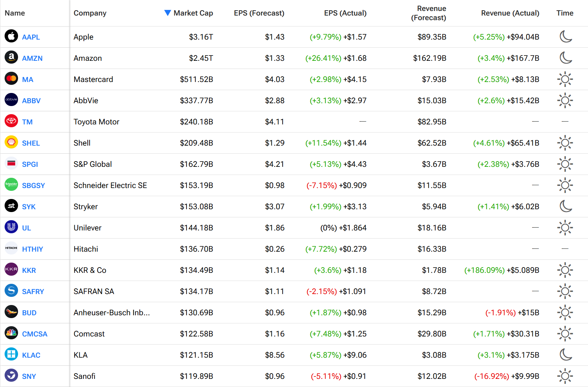This screenshot has width=588, height=387.
Task: Open the ABBV ticker link
Action: click(x=31, y=101)
